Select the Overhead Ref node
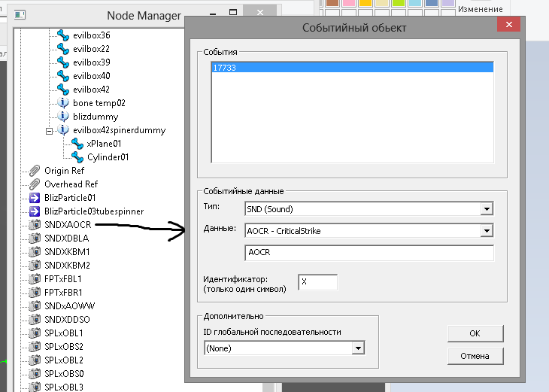This screenshot has height=392, width=549. (71, 184)
